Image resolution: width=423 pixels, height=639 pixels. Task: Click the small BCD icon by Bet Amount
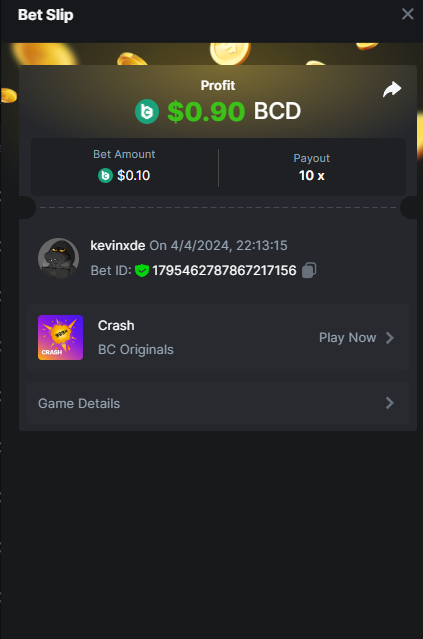[105, 176]
